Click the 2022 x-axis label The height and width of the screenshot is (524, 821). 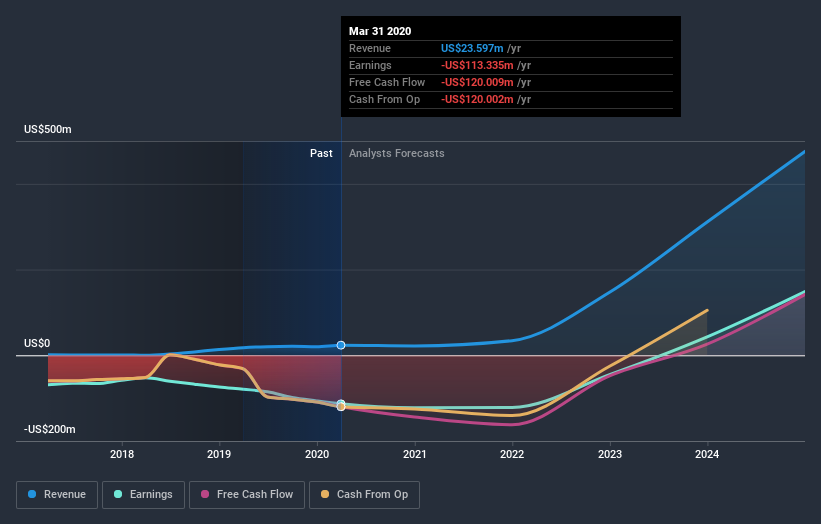pyautogui.click(x=512, y=454)
